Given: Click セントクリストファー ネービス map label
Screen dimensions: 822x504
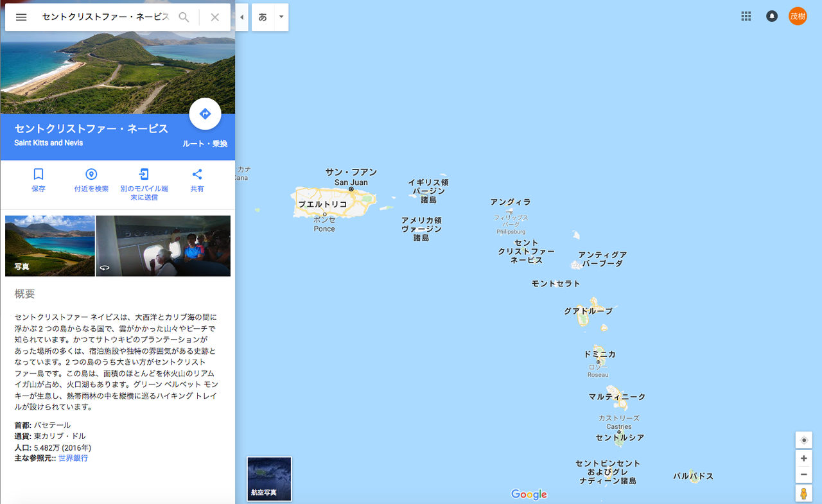Looking at the screenshot, I should coord(527,252).
